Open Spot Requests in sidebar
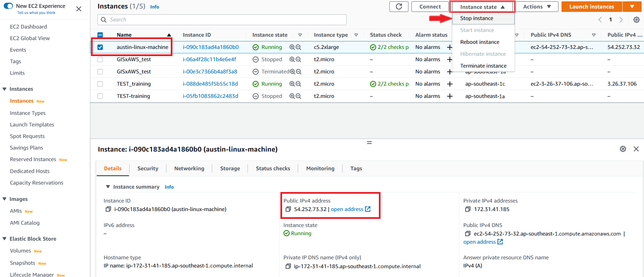 [27, 136]
